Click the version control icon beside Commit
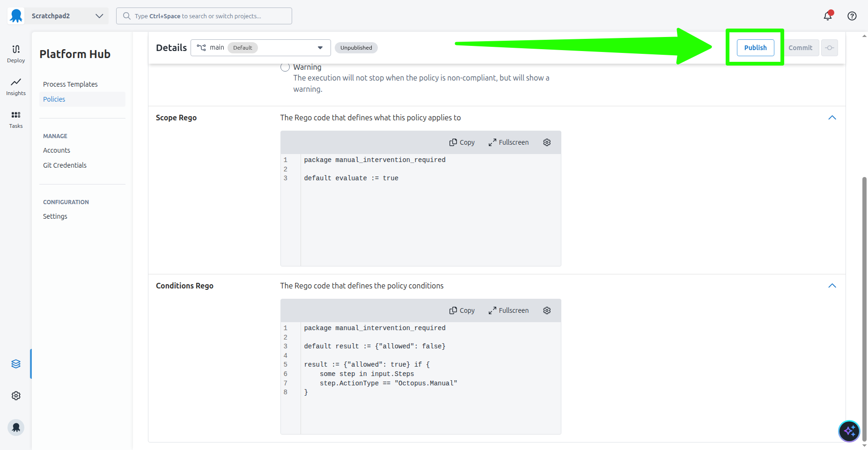The image size is (868, 450). pyautogui.click(x=829, y=47)
